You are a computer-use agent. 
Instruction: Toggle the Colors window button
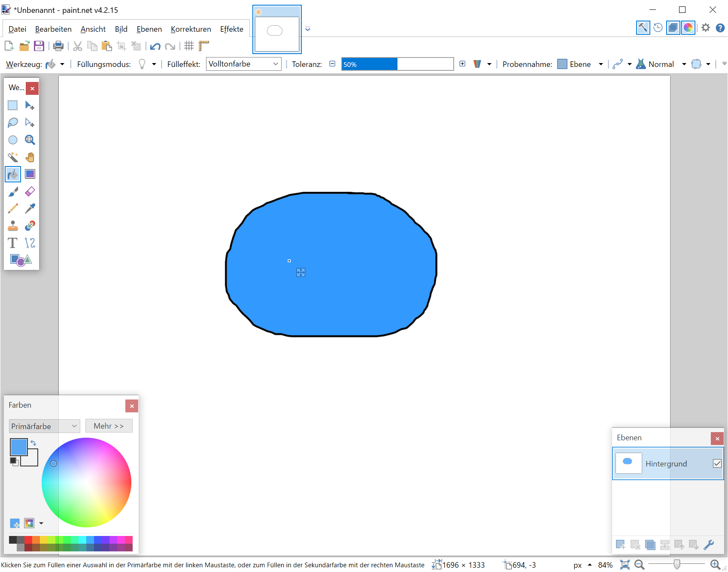[x=688, y=28]
